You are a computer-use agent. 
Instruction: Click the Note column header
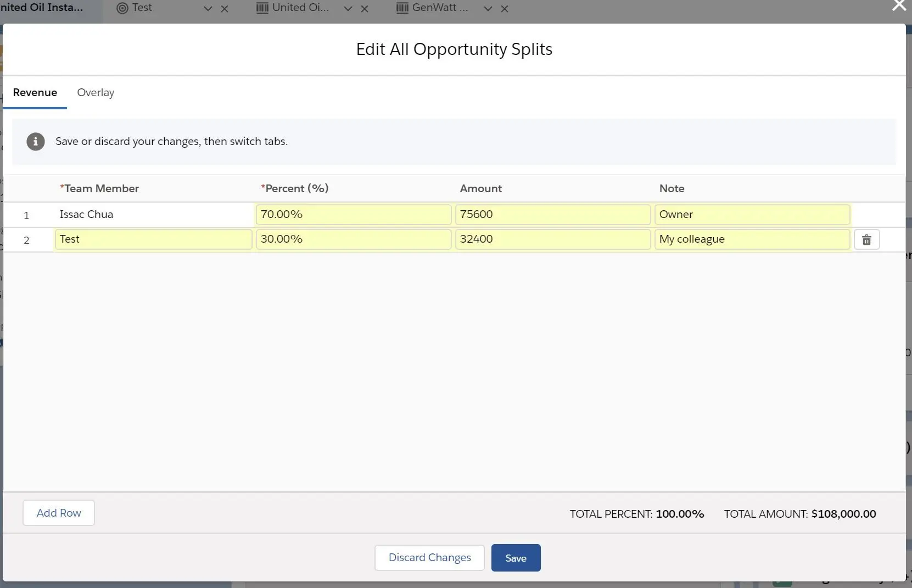click(672, 189)
